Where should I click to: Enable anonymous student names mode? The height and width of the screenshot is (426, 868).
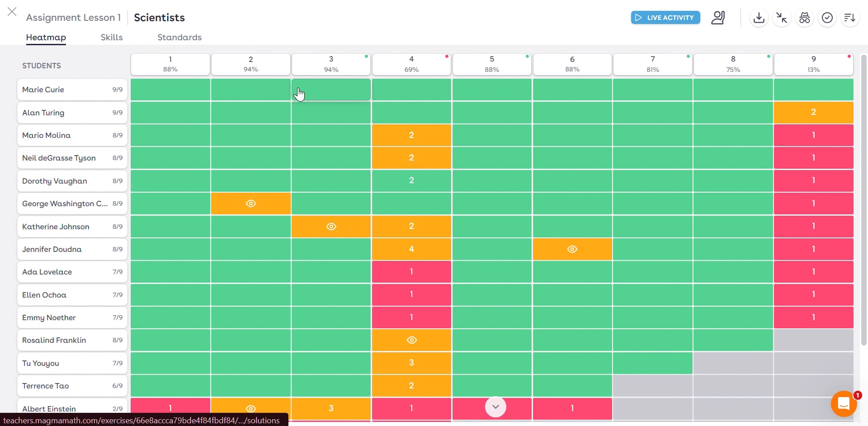point(805,18)
